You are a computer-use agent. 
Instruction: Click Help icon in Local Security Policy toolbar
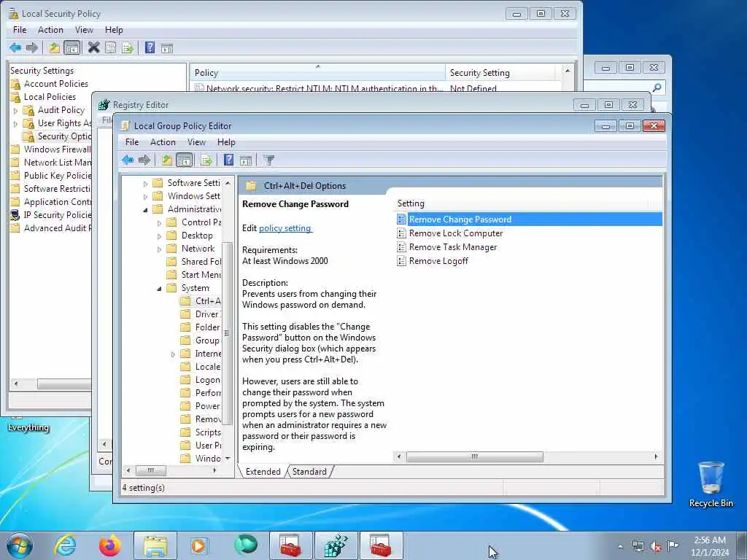coord(150,47)
